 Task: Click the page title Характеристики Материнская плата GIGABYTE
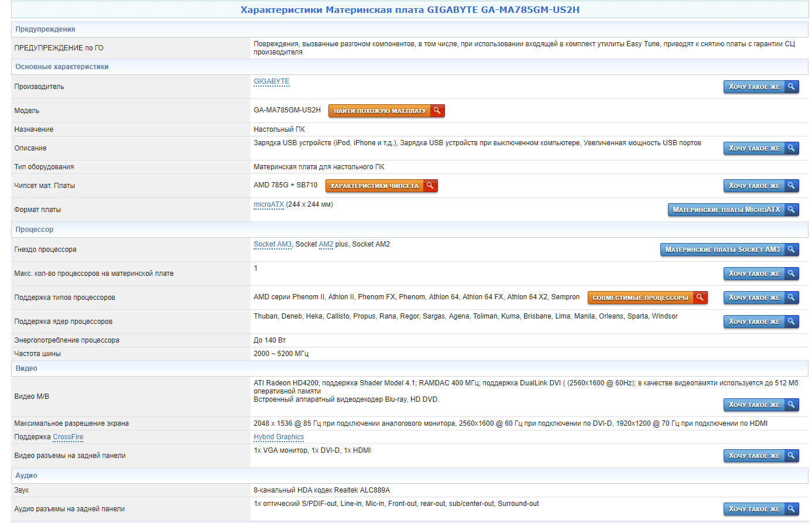click(x=410, y=9)
